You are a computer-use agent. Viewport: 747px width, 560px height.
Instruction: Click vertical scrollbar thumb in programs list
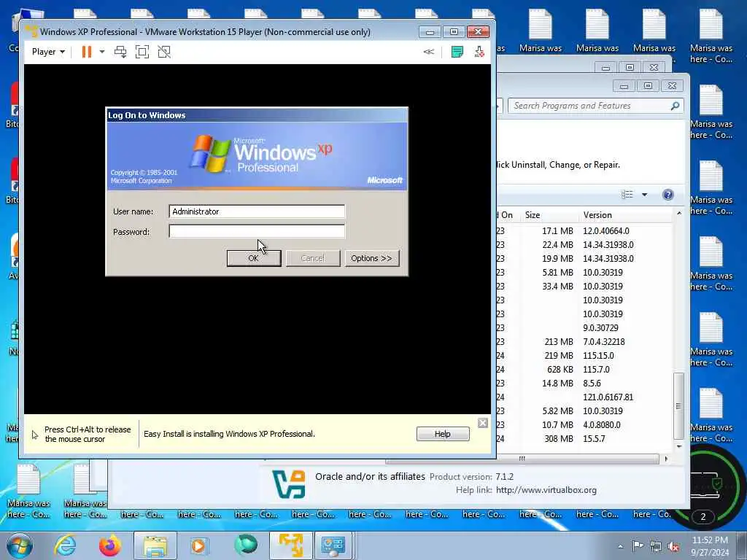[678, 406]
